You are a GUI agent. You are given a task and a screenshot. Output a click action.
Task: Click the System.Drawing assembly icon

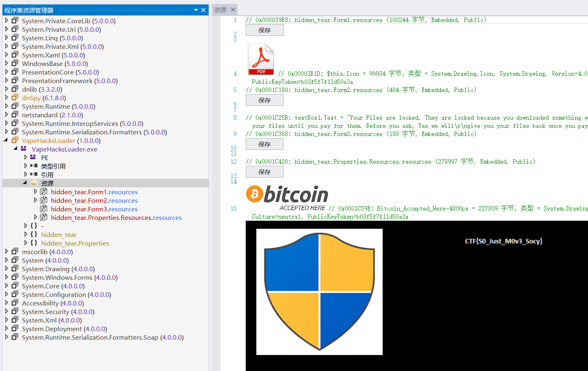[x=15, y=268]
